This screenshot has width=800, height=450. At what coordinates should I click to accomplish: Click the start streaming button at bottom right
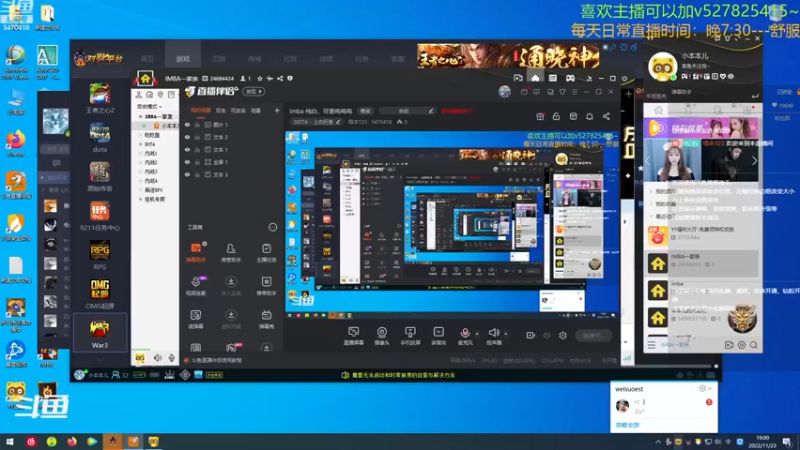(x=593, y=335)
